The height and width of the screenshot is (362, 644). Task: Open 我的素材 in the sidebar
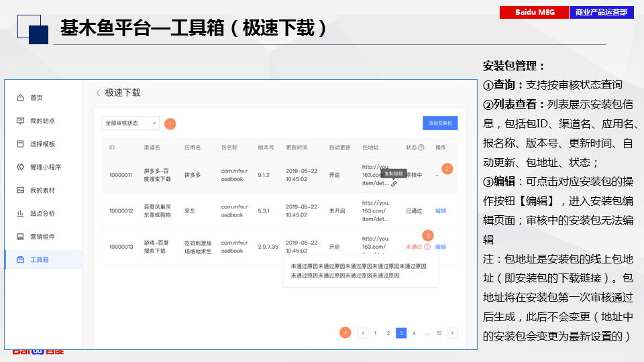click(x=44, y=190)
